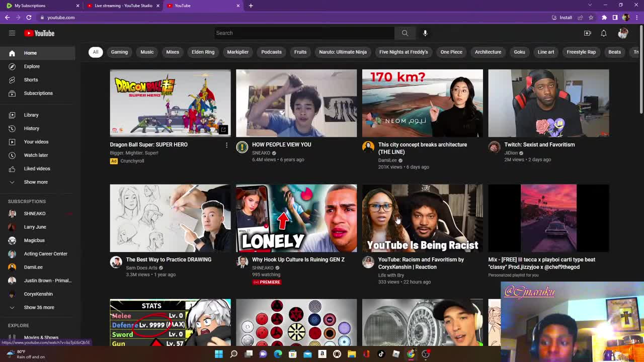Image resolution: width=644 pixels, height=362 pixels.
Task: Open Subscriptions in the sidebar
Action: pyautogui.click(x=38, y=93)
